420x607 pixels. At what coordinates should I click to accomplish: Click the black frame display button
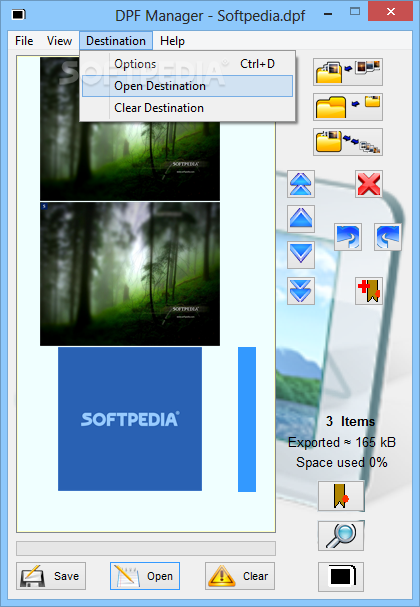[341, 577]
